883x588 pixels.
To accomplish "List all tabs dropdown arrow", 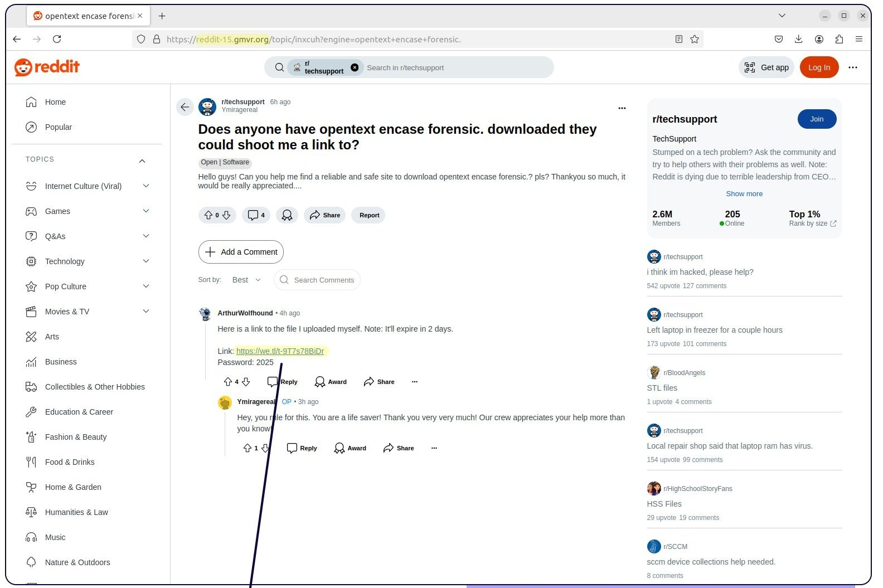I will pyautogui.click(x=782, y=16).
